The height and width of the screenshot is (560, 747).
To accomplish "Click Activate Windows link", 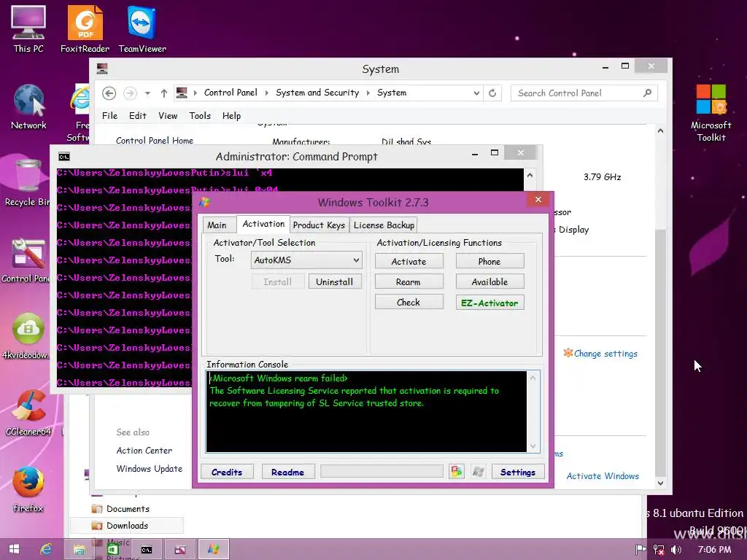I will pos(603,475).
